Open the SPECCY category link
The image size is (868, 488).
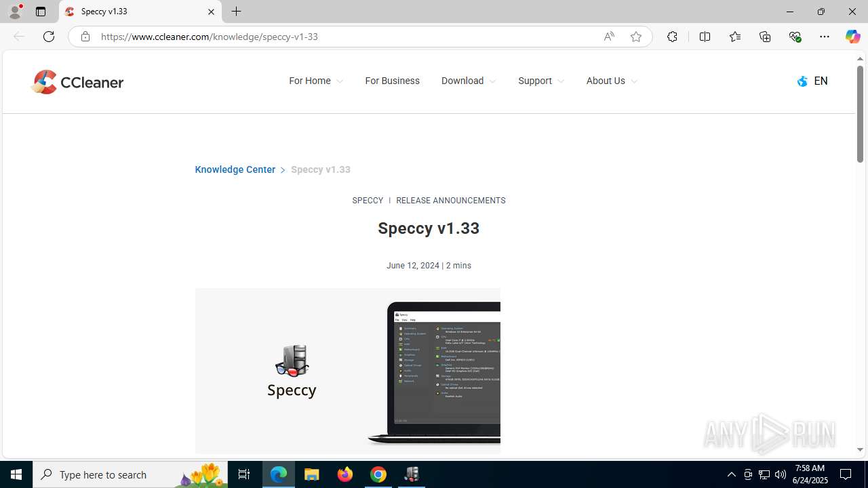(x=368, y=201)
